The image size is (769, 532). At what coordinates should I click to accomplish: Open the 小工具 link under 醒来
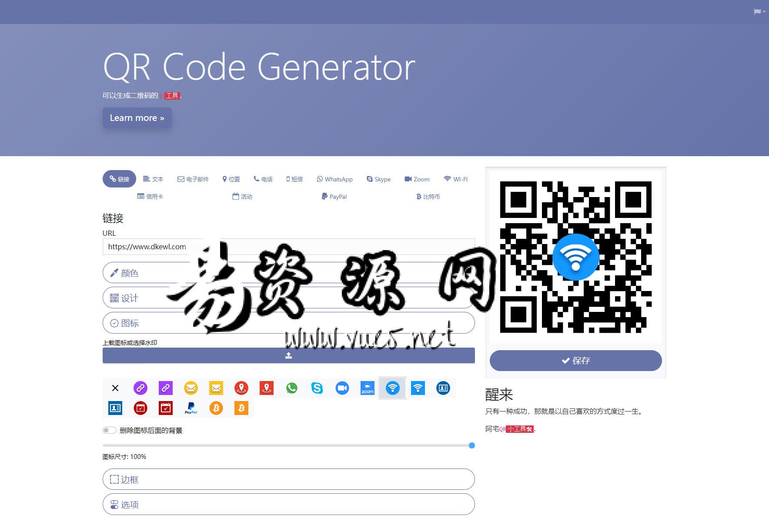[520, 429]
